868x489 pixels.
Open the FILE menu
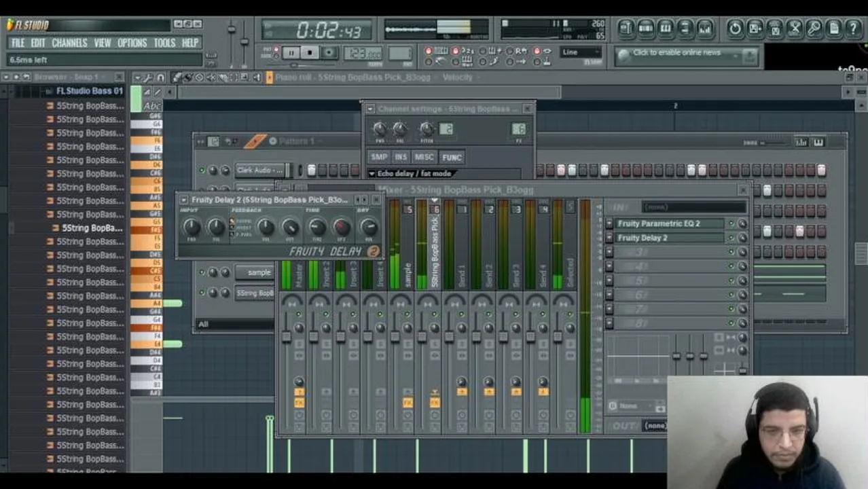click(18, 43)
